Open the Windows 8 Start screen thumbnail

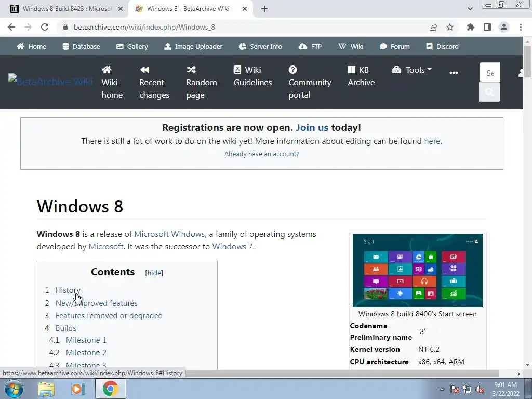pyautogui.click(x=418, y=270)
